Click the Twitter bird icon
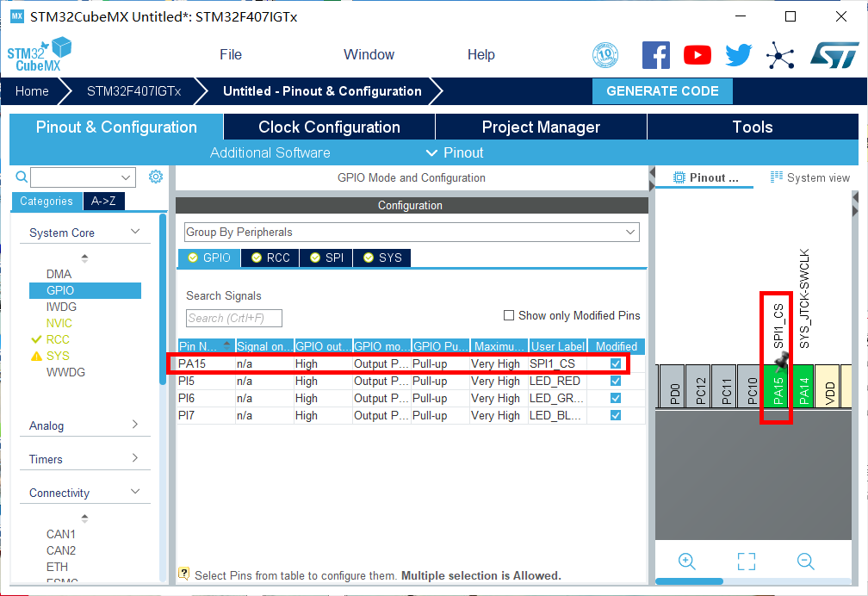The width and height of the screenshot is (868, 596). point(738,55)
